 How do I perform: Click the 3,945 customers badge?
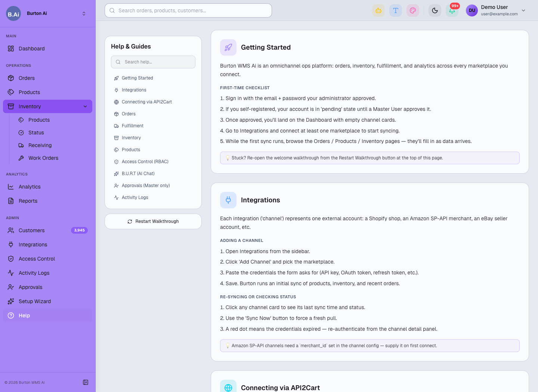coord(79,230)
